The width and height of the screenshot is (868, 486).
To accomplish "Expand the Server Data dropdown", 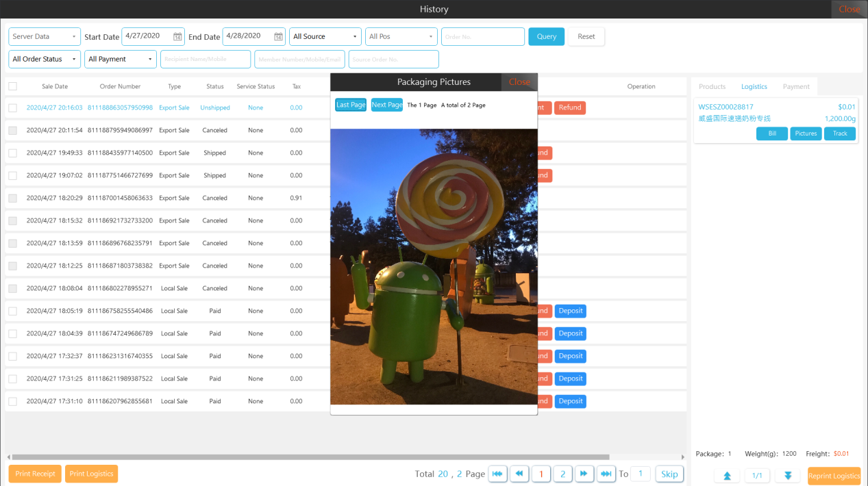I will point(45,37).
